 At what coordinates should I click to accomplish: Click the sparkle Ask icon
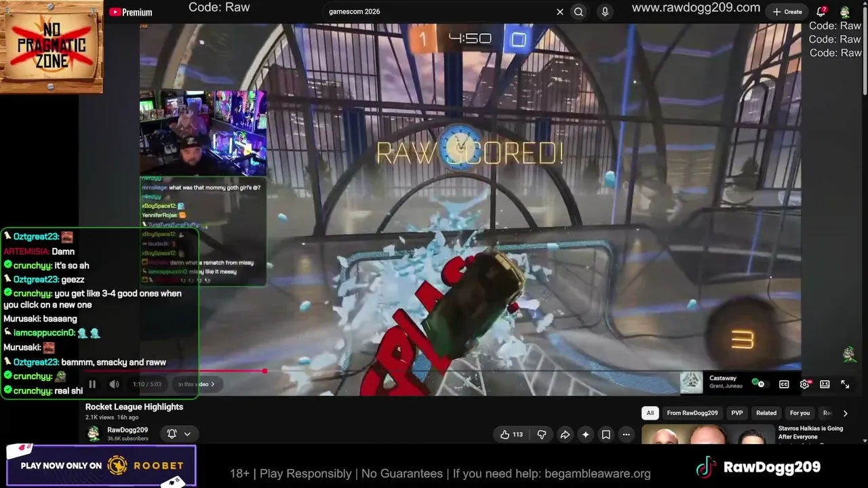click(x=585, y=434)
